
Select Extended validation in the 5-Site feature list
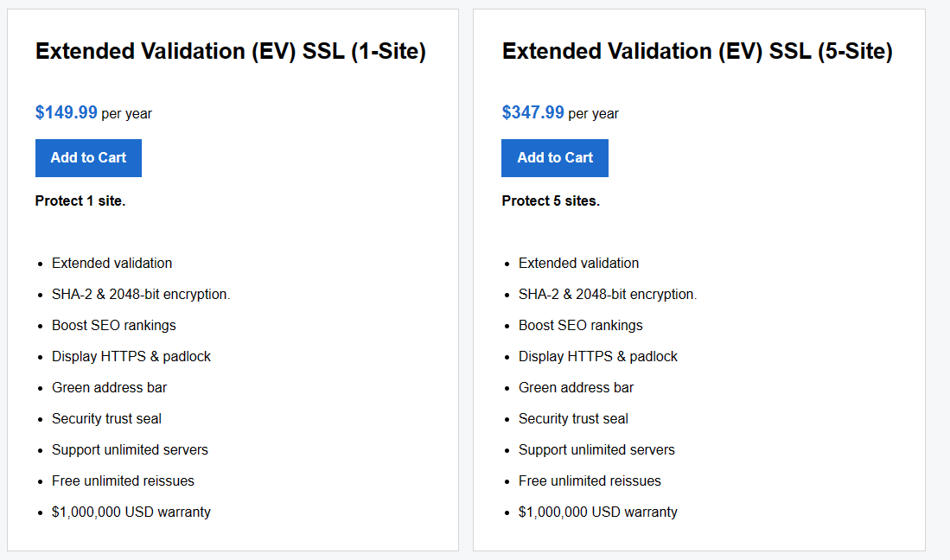tap(578, 263)
